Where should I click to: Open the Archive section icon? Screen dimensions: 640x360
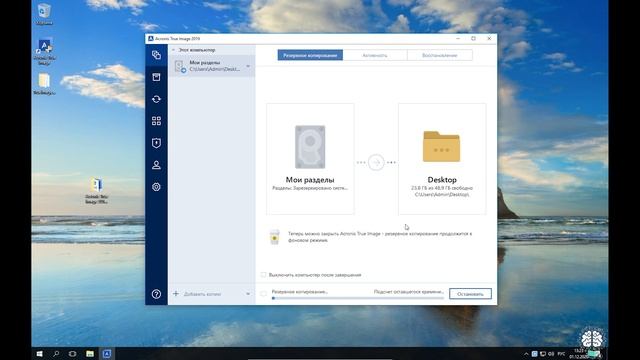(156, 77)
